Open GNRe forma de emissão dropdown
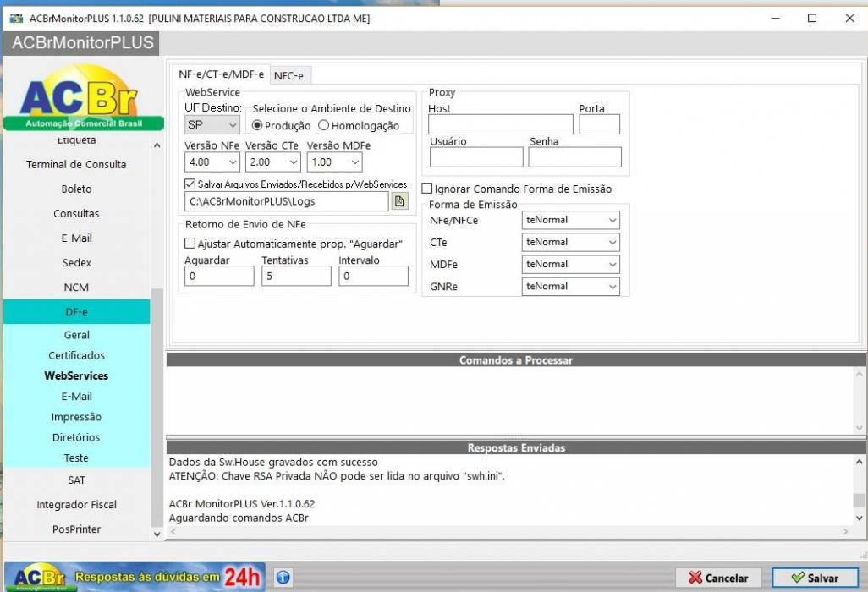868x592 pixels. 571,286
